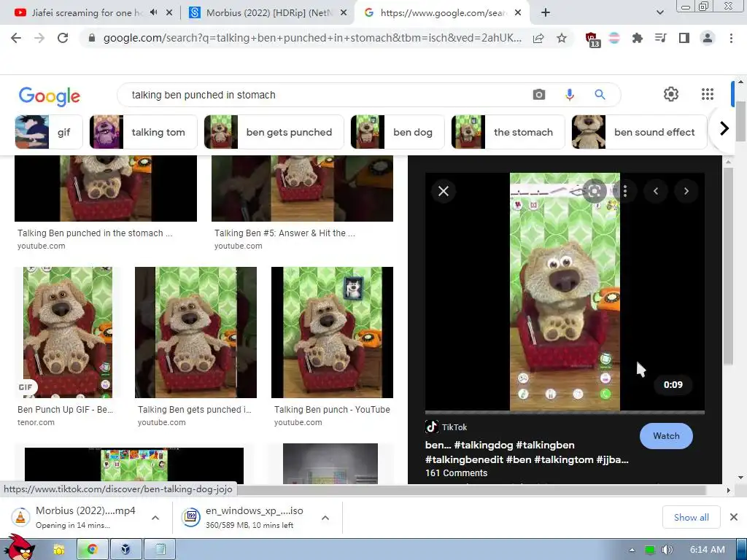Image resolution: width=747 pixels, height=560 pixels.
Task: Open a new browser tab
Action: 546,12
